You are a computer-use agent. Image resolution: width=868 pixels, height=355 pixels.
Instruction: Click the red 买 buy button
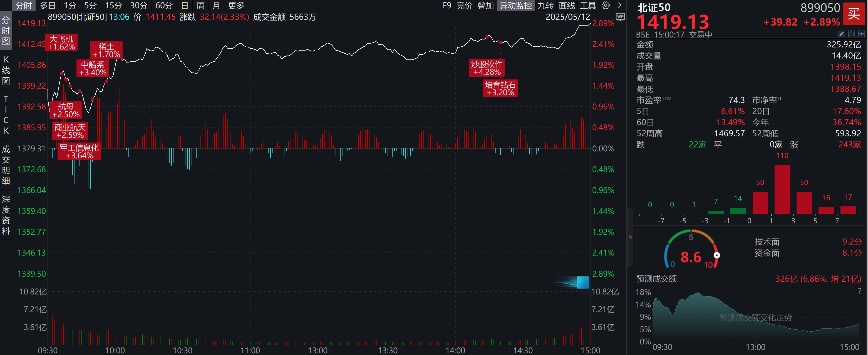(854, 14)
